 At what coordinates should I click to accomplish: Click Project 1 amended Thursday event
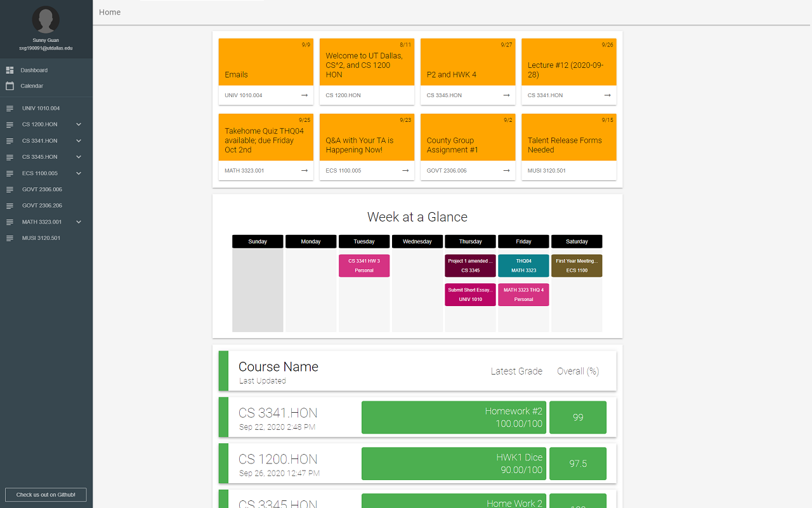(x=471, y=265)
